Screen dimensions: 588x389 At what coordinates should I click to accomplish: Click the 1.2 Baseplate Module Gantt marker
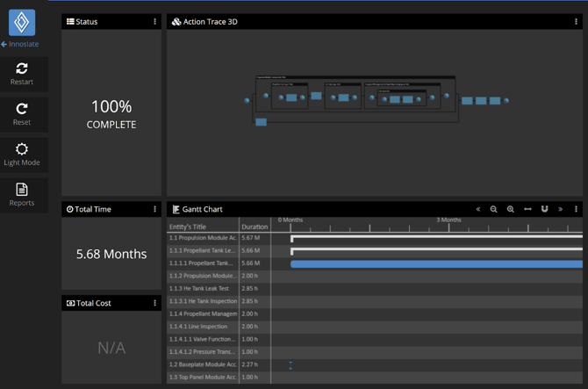(290, 365)
